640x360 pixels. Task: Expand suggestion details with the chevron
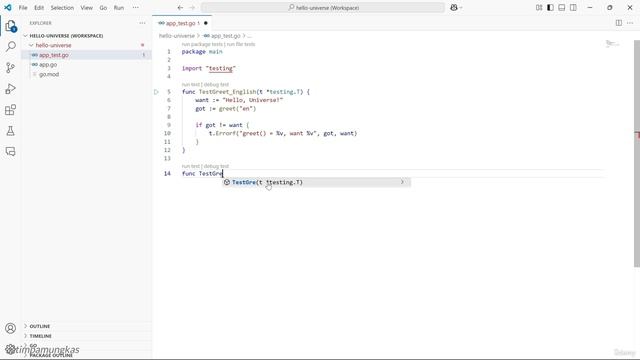pos(402,182)
